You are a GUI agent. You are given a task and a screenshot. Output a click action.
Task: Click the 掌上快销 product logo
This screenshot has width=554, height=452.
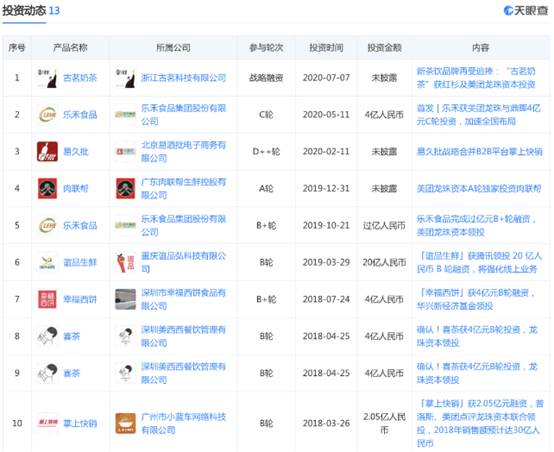click(47, 422)
